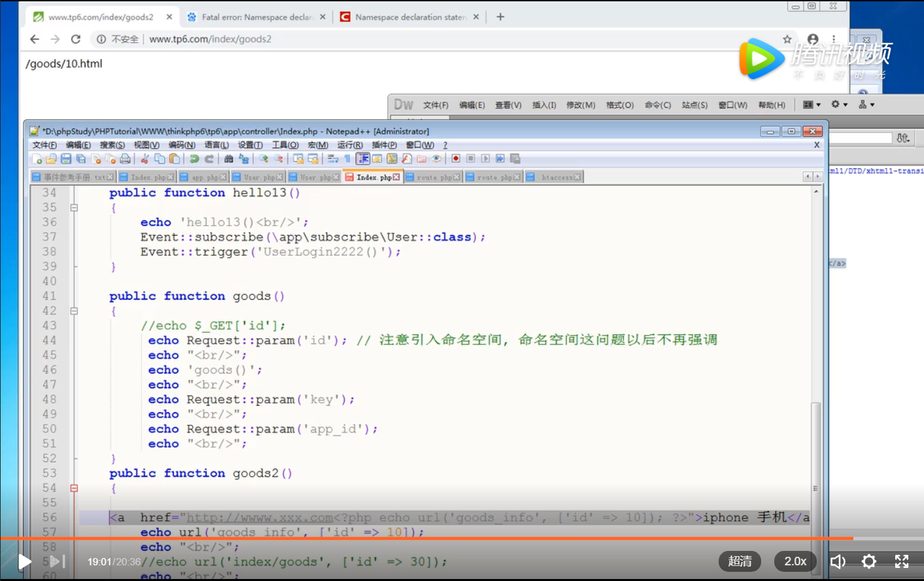Click the Synchronize vertical scrolling icon

click(x=298, y=158)
